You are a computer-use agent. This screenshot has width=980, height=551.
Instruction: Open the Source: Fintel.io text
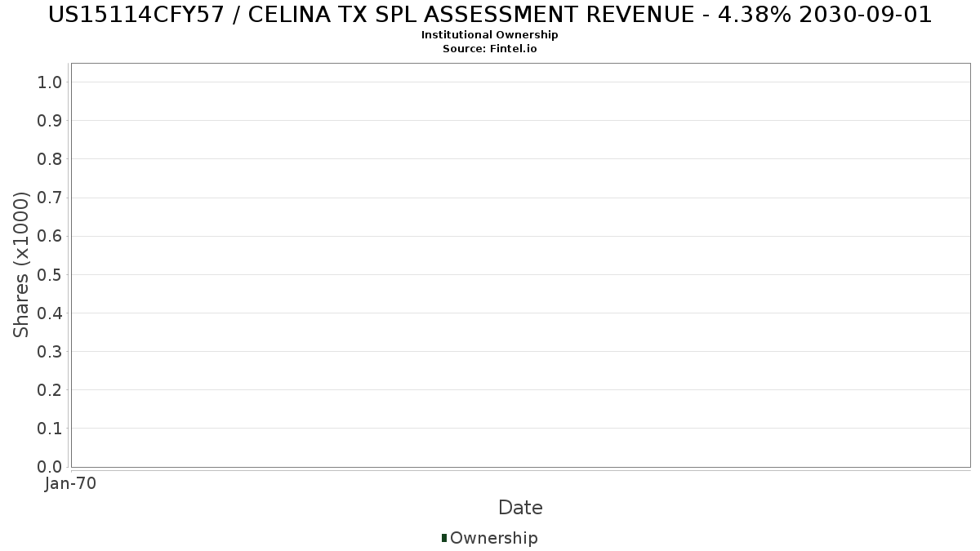490,49
